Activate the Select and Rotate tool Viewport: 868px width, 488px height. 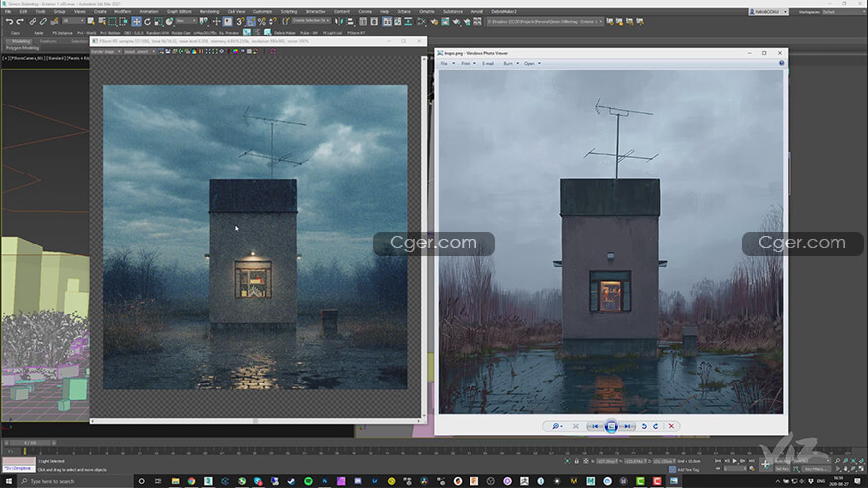tap(147, 21)
